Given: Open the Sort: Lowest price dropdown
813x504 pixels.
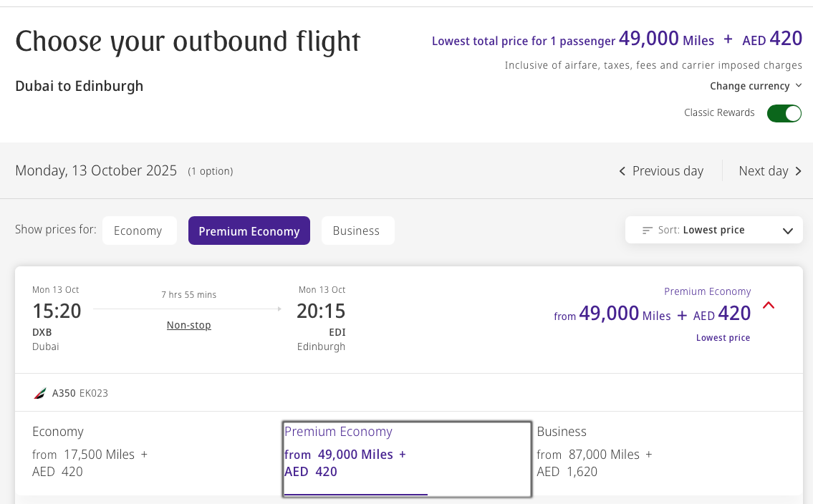Looking at the screenshot, I should [x=713, y=230].
